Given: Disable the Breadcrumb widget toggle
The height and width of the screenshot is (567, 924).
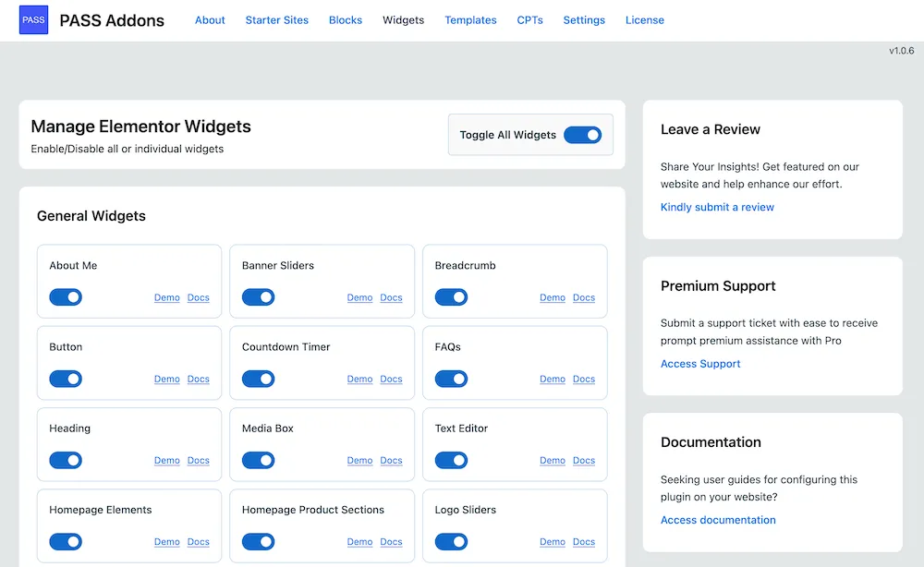Looking at the screenshot, I should (x=451, y=297).
